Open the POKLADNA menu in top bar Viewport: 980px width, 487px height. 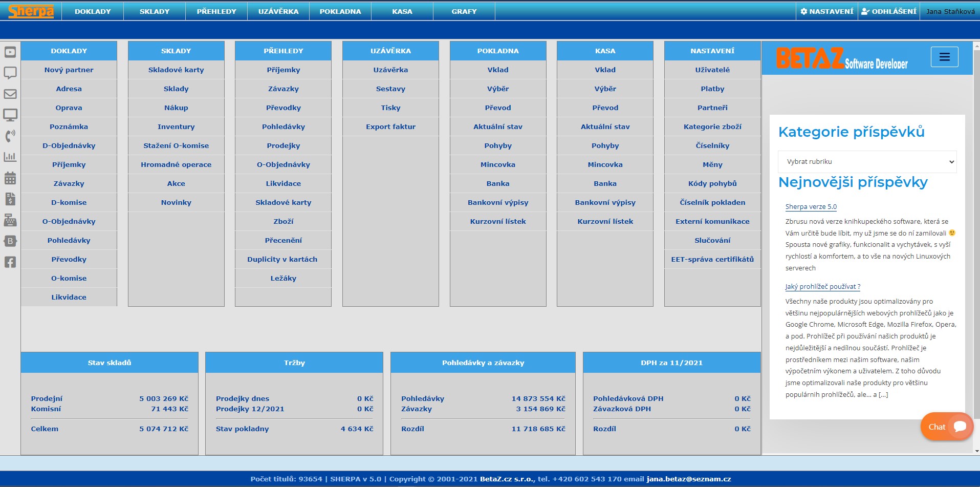point(340,11)
